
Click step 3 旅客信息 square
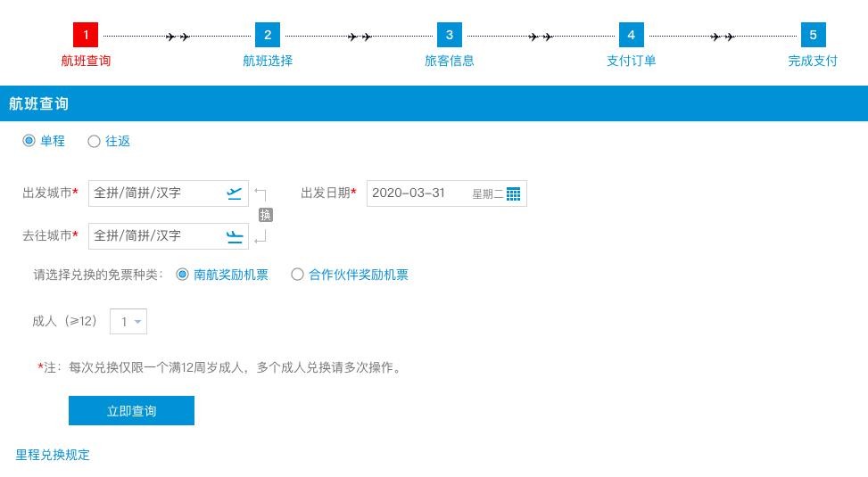449,35
